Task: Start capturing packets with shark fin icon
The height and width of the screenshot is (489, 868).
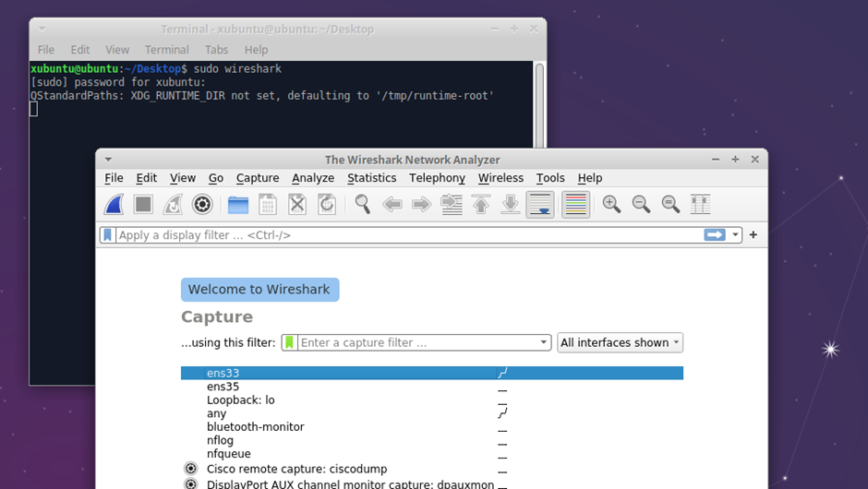Action: [114, 204]
